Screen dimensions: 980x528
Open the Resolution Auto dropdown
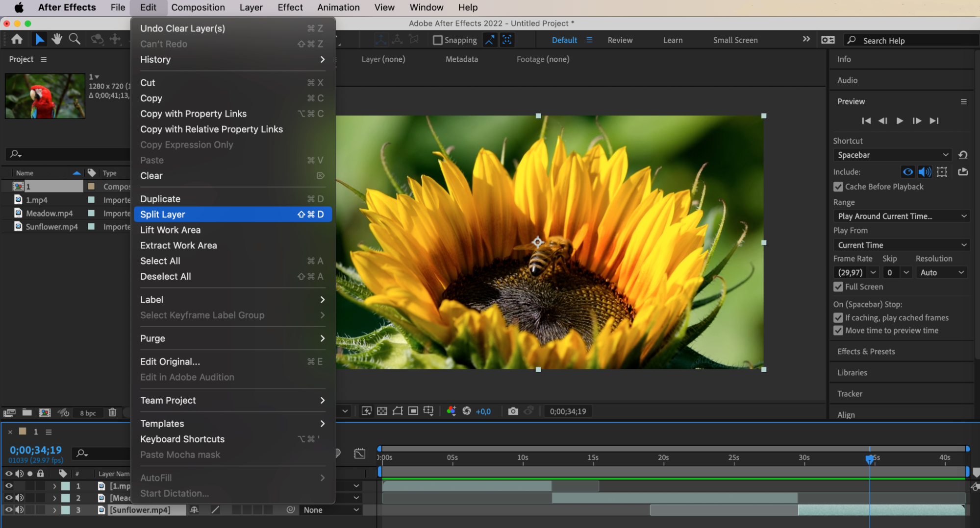click(942, 272)
